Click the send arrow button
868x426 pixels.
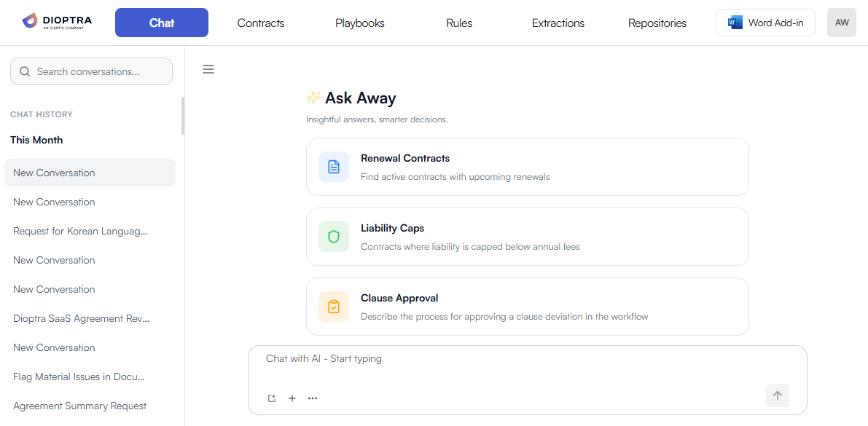point(777,395)
